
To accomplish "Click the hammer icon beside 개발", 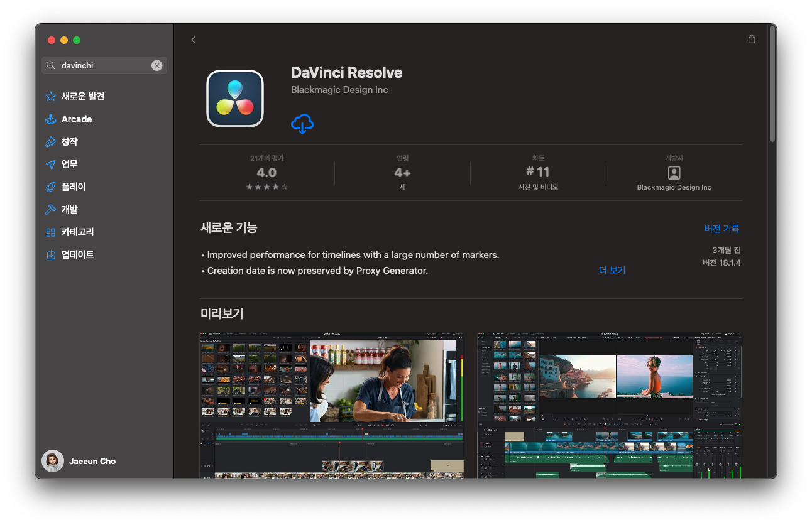I will (x=51, y=209).
